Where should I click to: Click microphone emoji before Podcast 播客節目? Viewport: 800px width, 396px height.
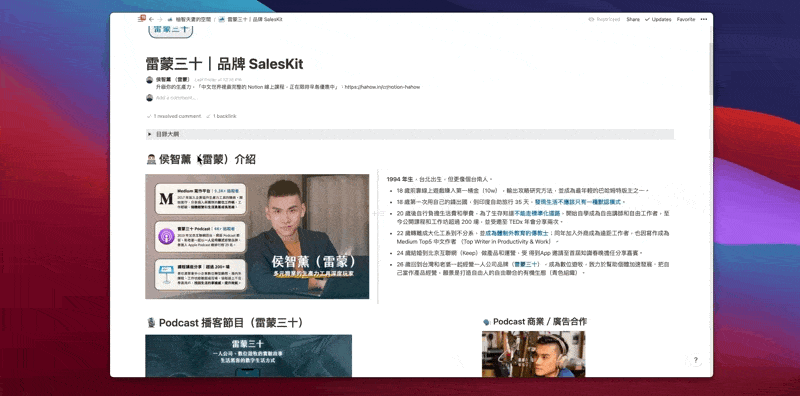[151, 323]
